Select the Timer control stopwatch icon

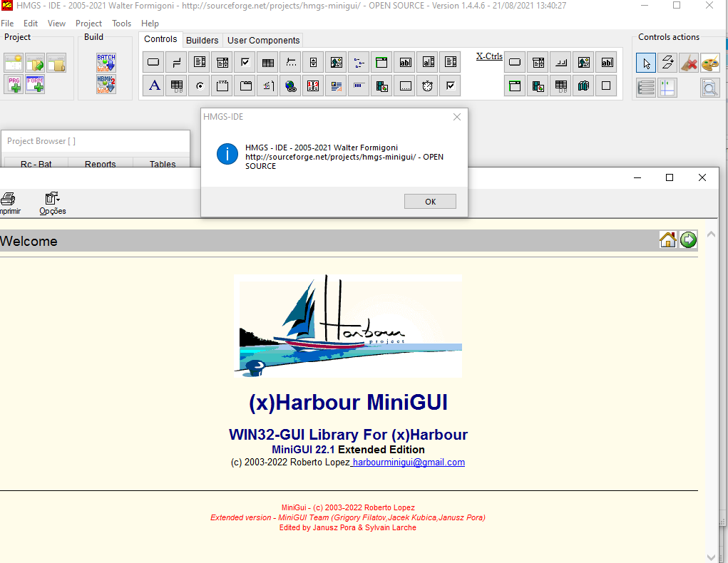click(x=427, y=86)
